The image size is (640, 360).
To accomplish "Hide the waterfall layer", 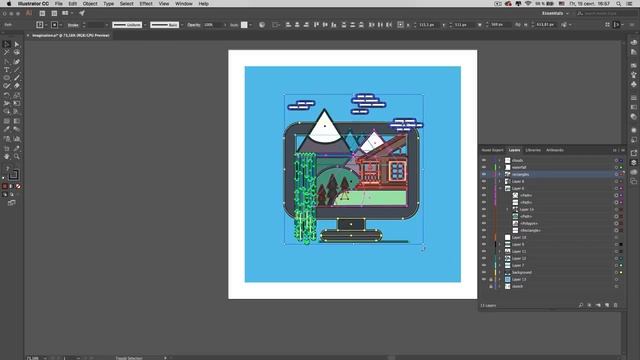I will pos(484,167).
